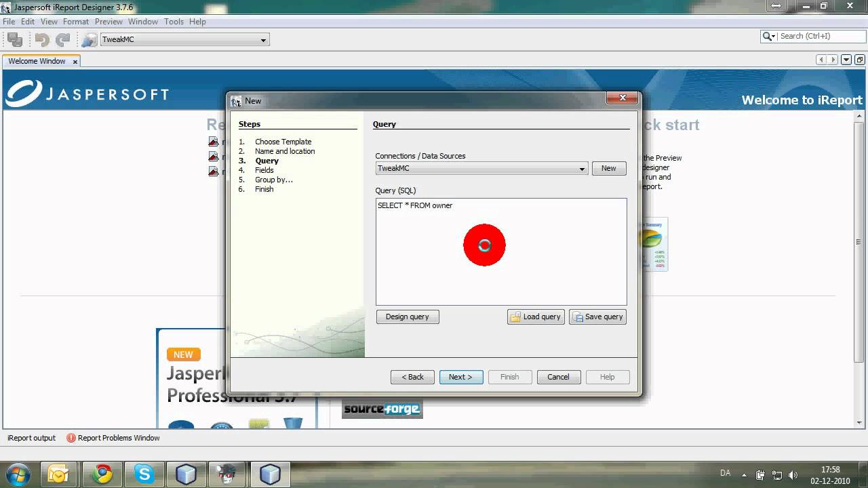
Task: Click the Jaspersoft logo on Welcome page
Action: coord(86,94)
